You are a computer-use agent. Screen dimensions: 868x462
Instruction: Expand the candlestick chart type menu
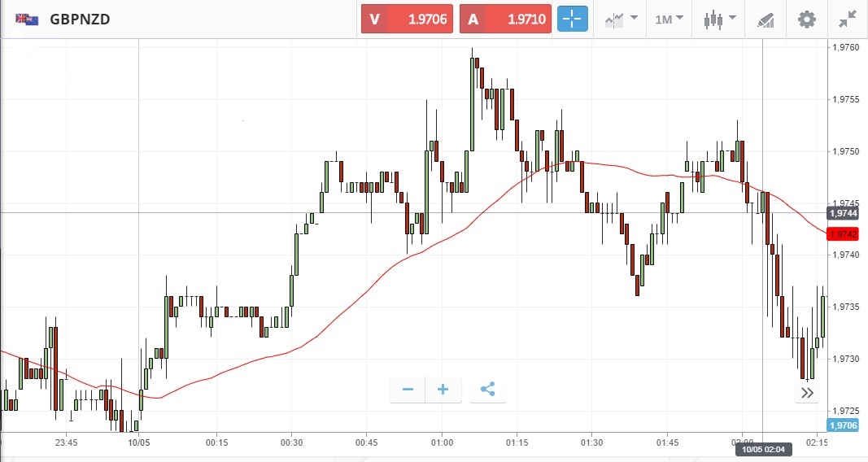720,19
